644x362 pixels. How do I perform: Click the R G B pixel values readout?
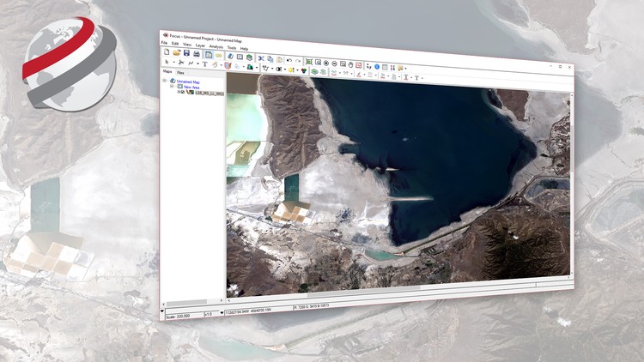pyautogui.click(x=313, y=306)
